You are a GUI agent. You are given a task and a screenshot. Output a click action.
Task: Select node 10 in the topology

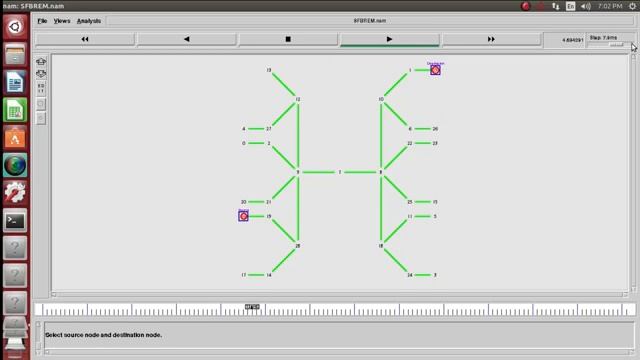[x=381, y=99]
